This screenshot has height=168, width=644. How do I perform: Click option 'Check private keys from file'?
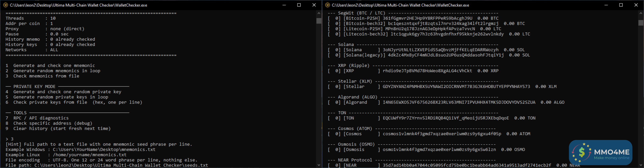pyautogui.click(x=74, y=102)
